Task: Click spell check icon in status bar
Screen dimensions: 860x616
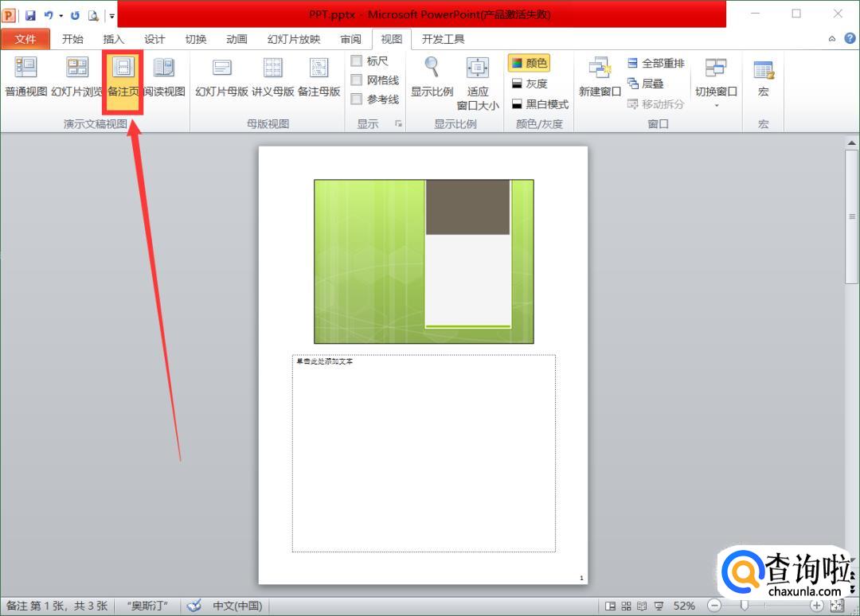Action: pyautogui.click(x=193, y=606)
